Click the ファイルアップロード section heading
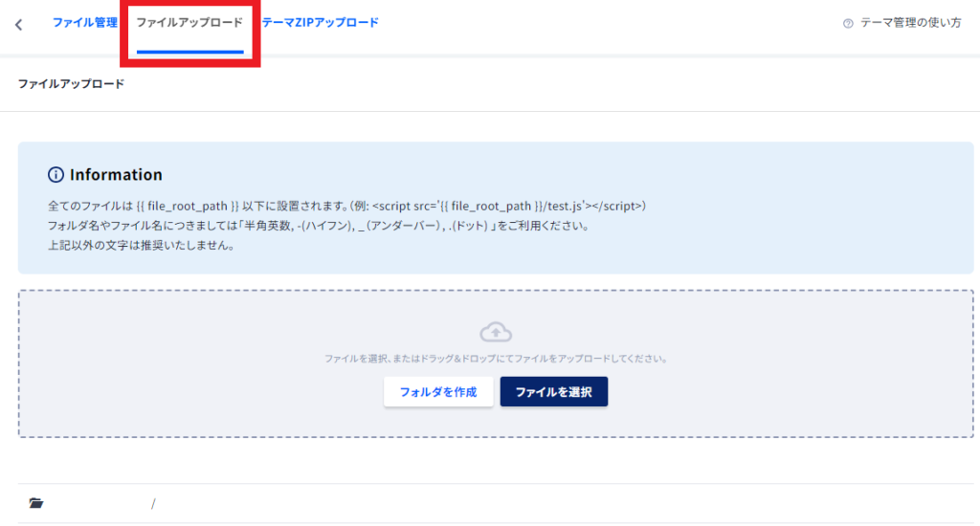 [71, 84]
